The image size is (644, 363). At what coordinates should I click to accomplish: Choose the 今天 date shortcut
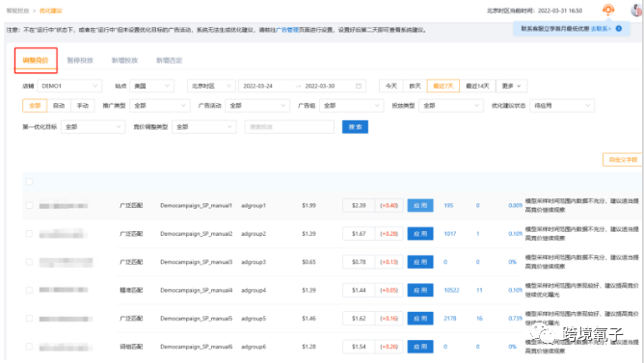(391, 86)
